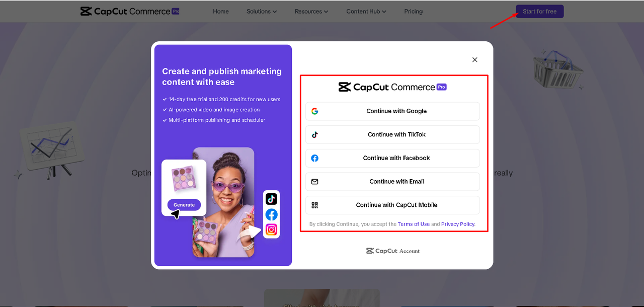This screenshot has height=307, width=644.
Task: Click the envelope Email icon
Action: (314, 182)
